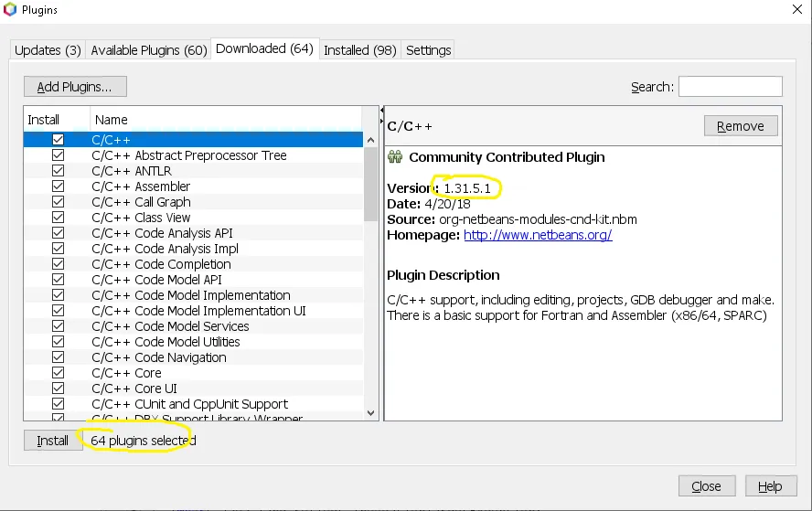Viewport: 812px width, 511px height.
Task: Close the Plugins dialog with X
Action: tap(797, 9)
